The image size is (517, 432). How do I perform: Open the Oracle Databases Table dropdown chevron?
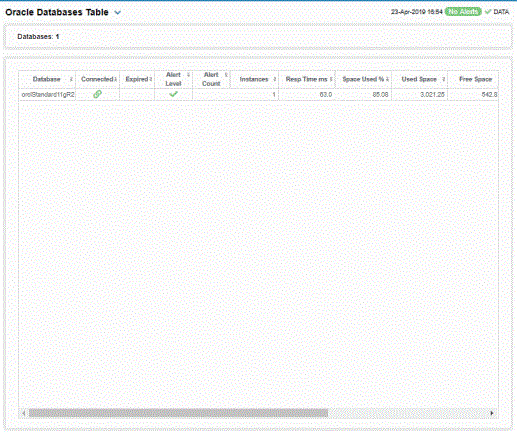pos(117,13)
